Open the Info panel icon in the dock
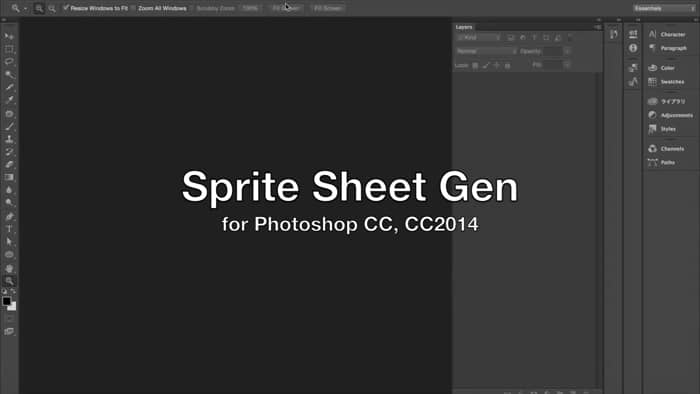Viewport: 700px width, 394px height. 633,48
